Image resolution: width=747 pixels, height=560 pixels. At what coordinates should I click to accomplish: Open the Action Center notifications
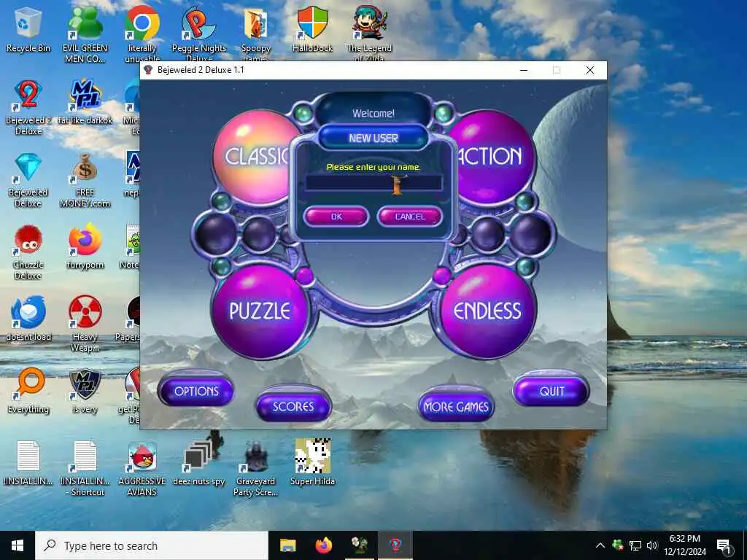point(724,545)
